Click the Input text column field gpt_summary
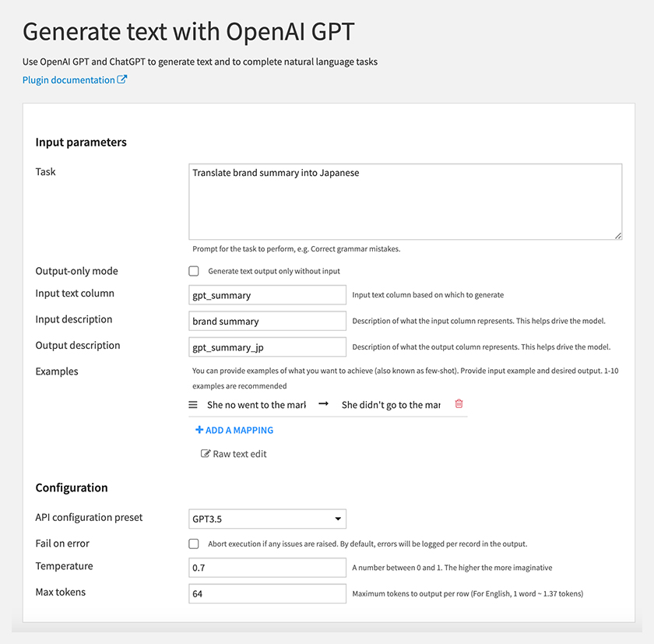Viewport: 654px width, 644px height. (267, 295)
